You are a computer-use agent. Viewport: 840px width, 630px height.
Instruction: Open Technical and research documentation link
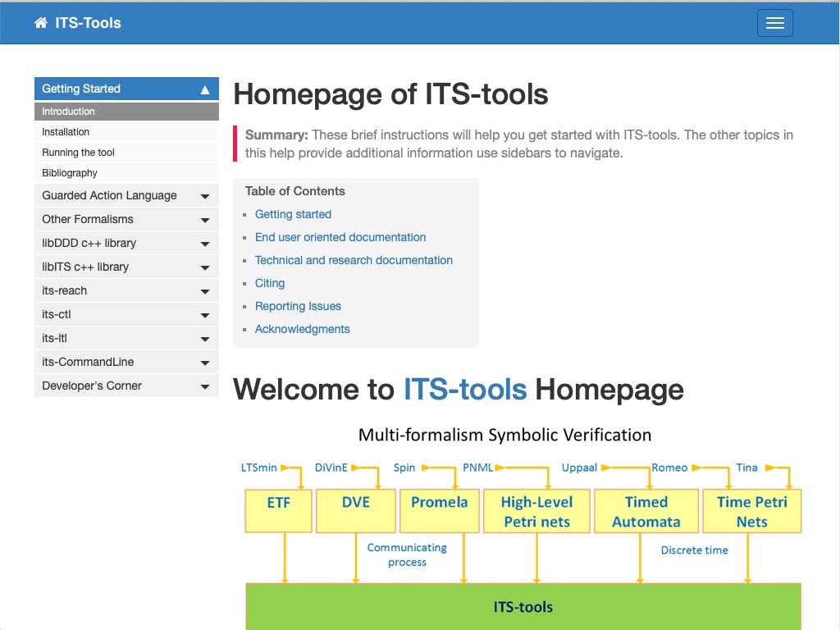[x=354, y=260]
